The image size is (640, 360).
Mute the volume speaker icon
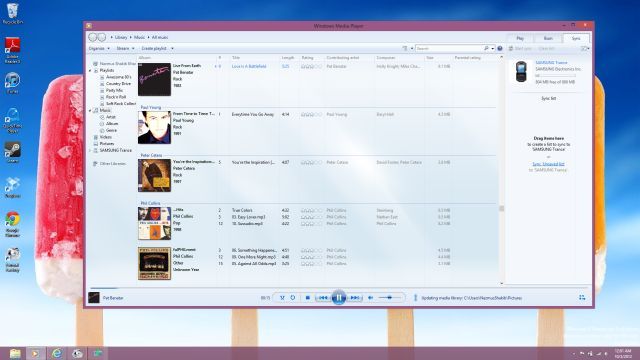[370, 298]
